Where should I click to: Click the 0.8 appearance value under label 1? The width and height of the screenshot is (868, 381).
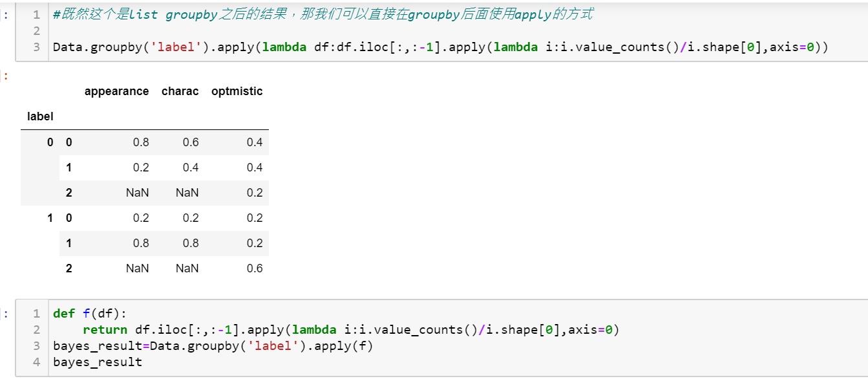point(141,243)
